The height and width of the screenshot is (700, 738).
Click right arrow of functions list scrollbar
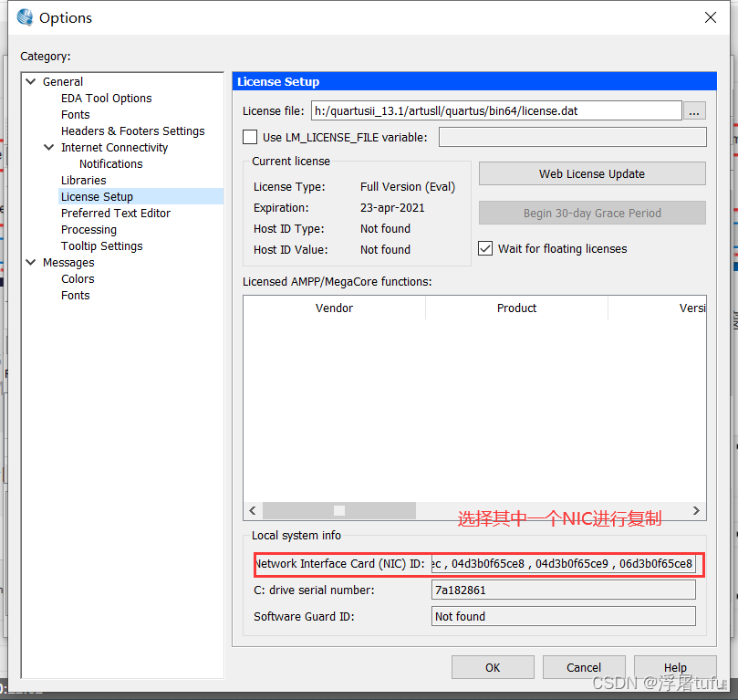click(696, 511)
